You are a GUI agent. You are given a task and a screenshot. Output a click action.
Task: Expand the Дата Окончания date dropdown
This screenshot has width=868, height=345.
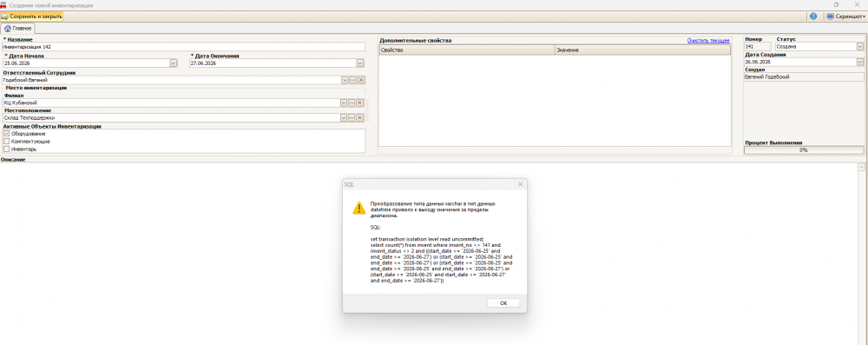(360, 63)
